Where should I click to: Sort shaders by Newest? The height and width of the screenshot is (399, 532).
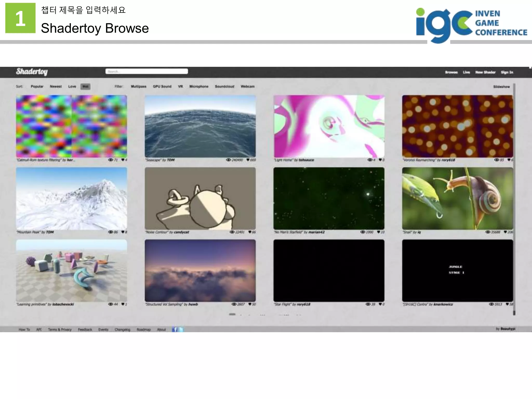(56, 87)
